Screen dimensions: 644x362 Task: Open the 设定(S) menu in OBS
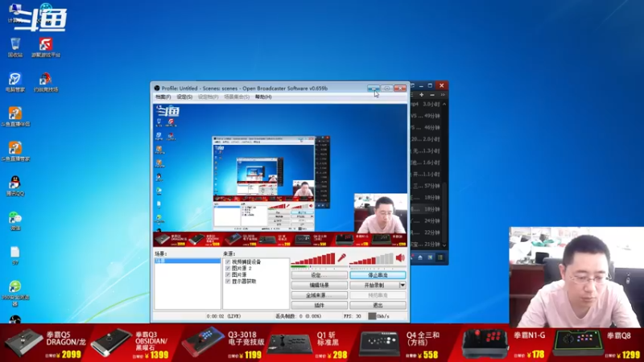184,97
